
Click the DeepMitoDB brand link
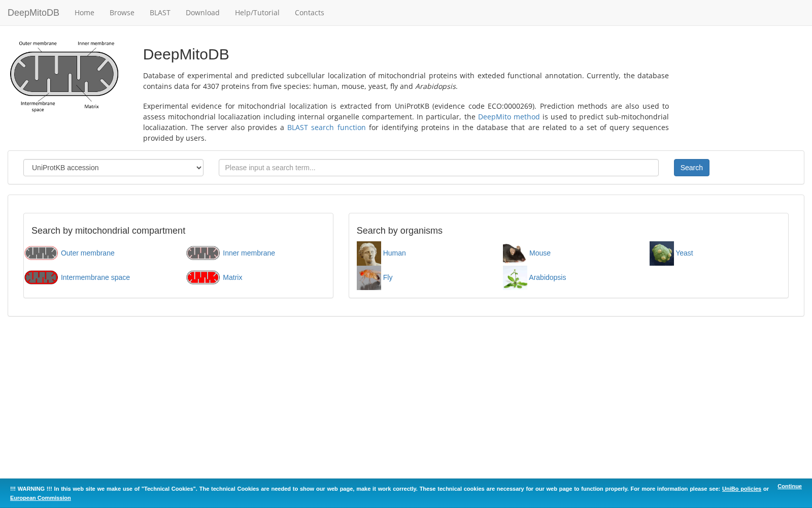(33, 13)
